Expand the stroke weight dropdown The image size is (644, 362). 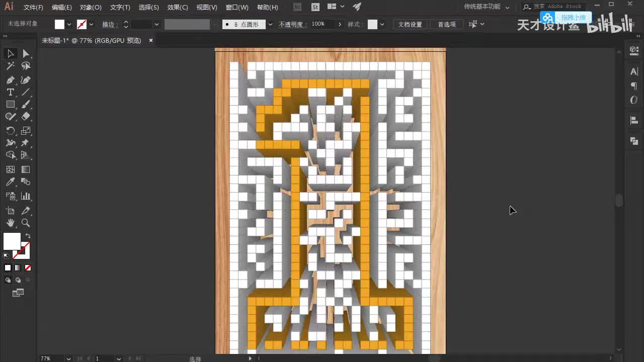[156, 24]
